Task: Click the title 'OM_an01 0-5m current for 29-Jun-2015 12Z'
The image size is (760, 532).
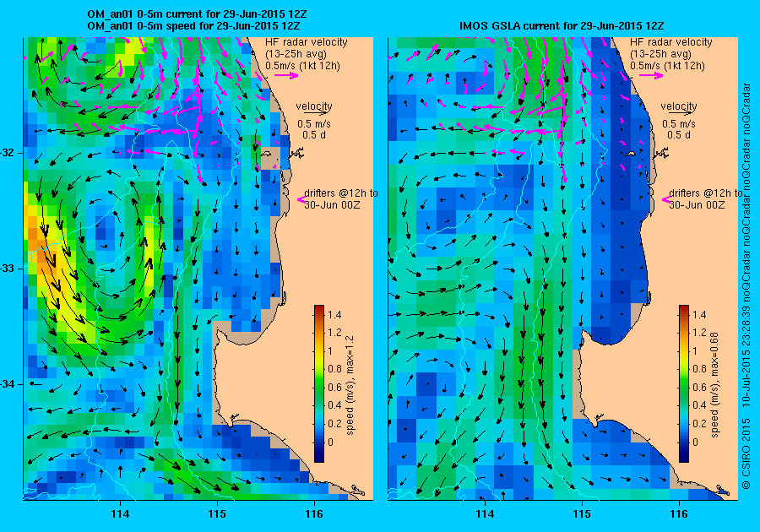Action: (197, 14)
